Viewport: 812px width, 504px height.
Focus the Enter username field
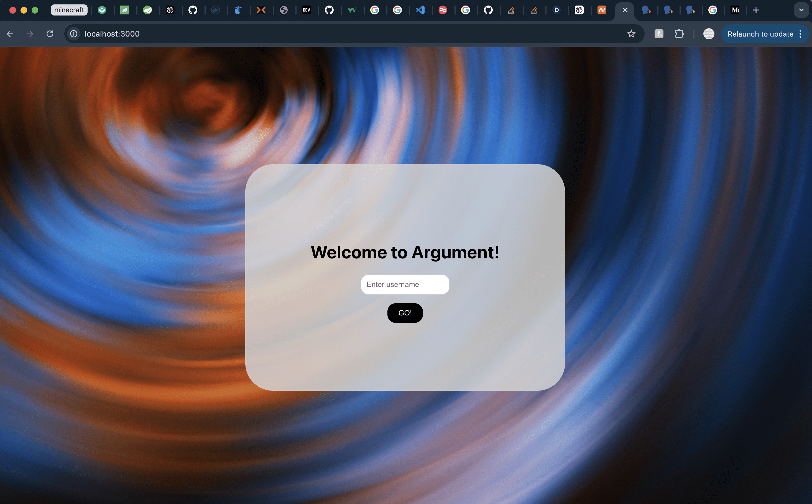[405, 284]
